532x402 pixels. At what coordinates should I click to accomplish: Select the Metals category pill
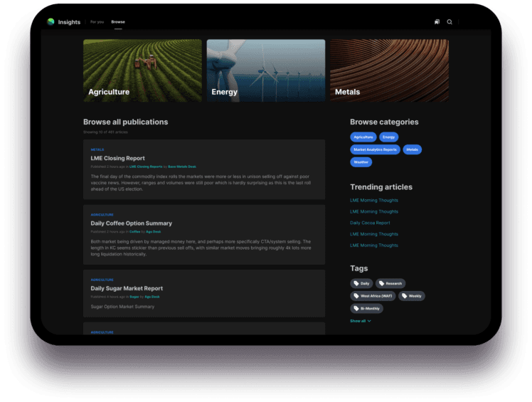tap(413, 149)
